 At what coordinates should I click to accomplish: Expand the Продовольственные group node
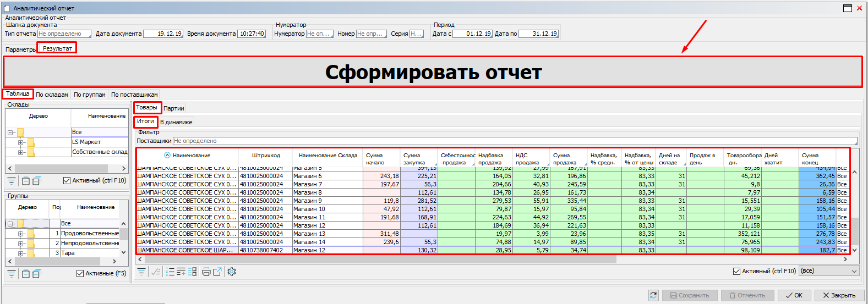21,234
